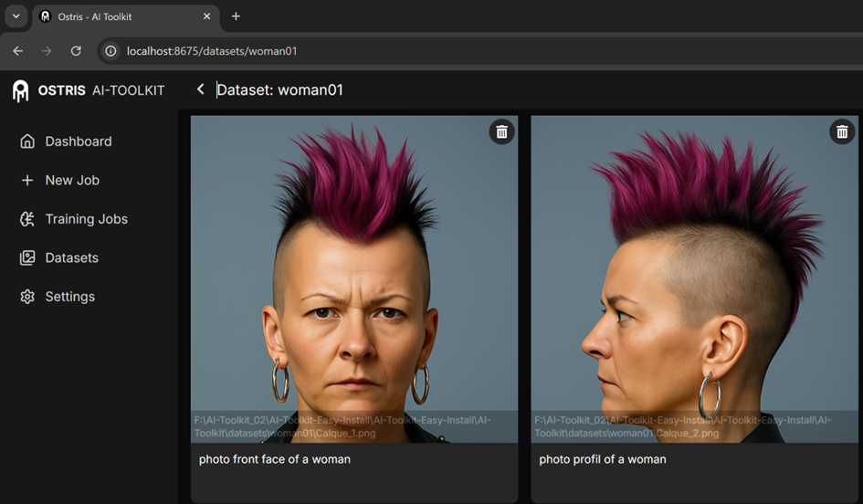The height and width of the screenshot is (504, 863).
Task: Open a new browser tab
Action: (236, 16)
